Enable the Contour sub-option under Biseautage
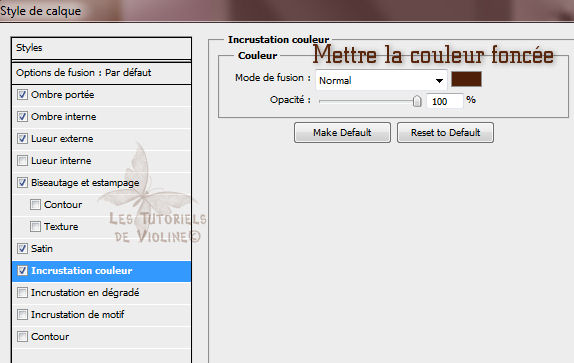The width and height of the screenshot is (574, 363). [x=35, y=205]
